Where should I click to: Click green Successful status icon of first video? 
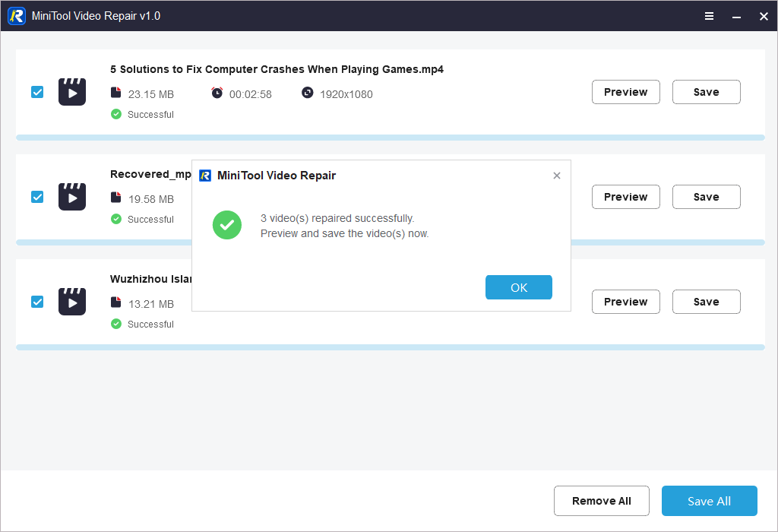coord(116,114)
